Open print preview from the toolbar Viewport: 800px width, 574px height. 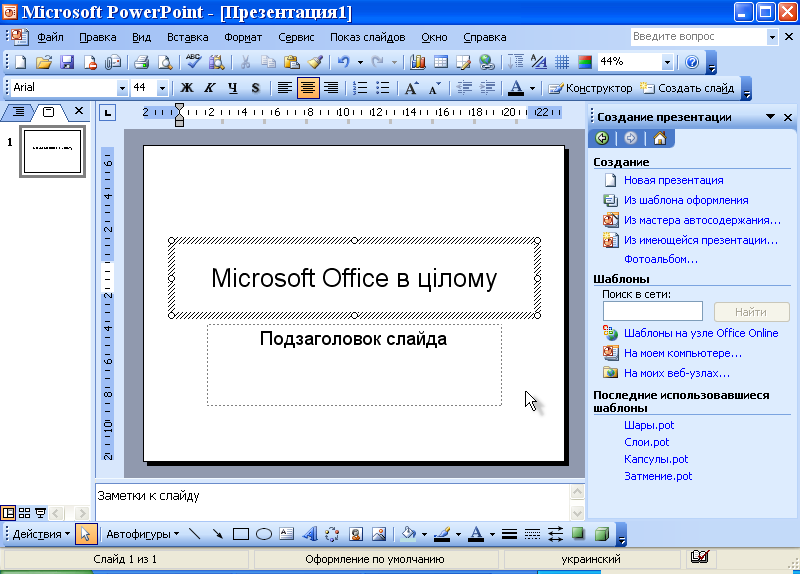tap(164, 62)
